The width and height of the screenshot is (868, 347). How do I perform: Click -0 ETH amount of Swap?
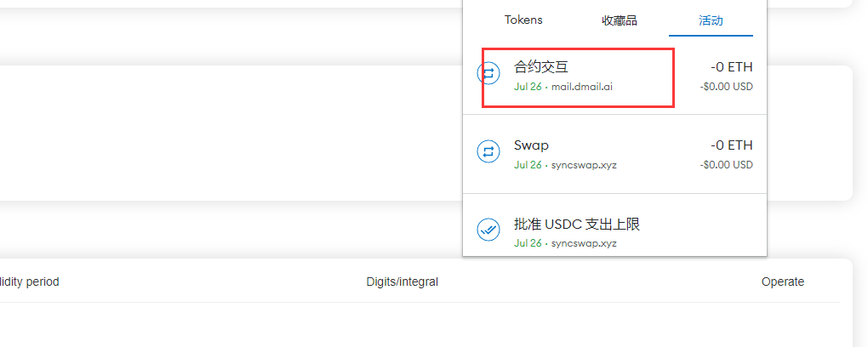tap(732, 145)
